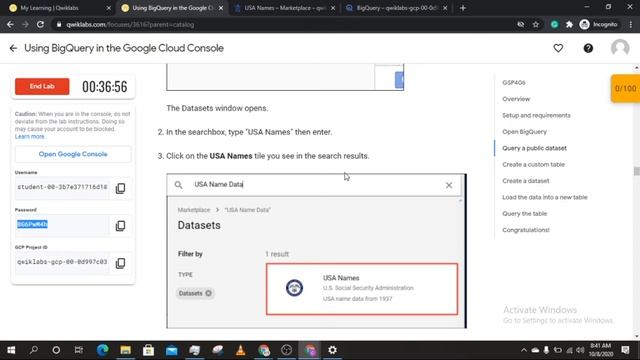This screenshot has height=360, width=640.
Task: Click the third-party cookie blocked eye icon
Action: (x=520, y=24)
